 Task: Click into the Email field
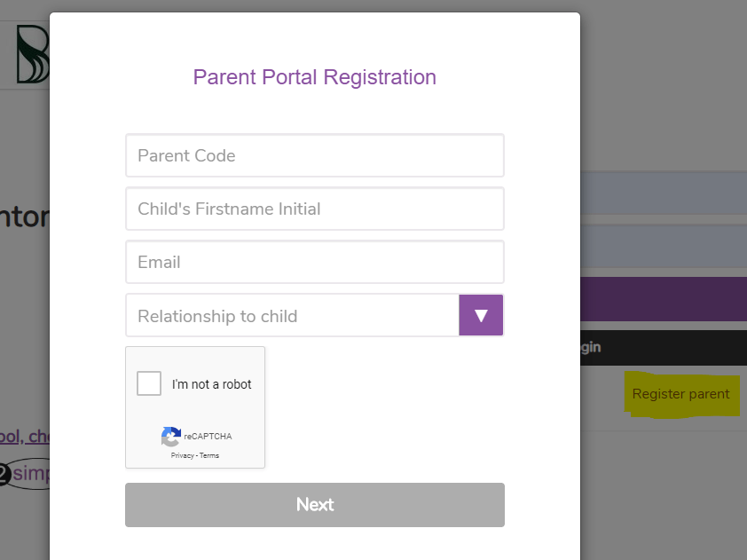(x=314, y=262)
